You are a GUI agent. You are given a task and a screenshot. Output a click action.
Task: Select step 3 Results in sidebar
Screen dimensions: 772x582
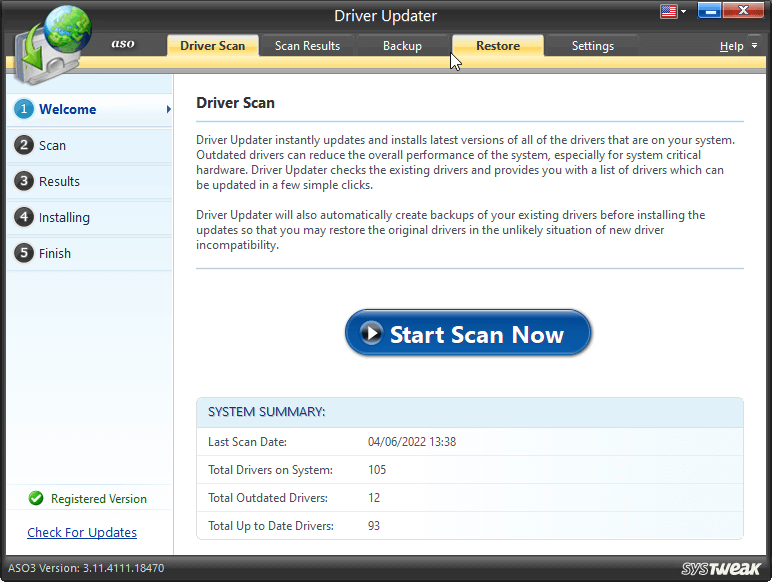(x=90, y=181)
